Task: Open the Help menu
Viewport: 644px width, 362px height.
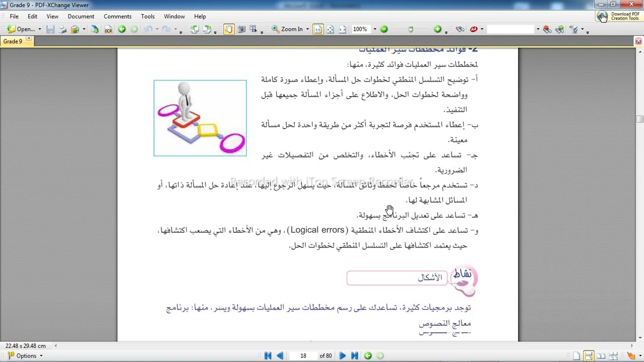Action: click(200, 16)
